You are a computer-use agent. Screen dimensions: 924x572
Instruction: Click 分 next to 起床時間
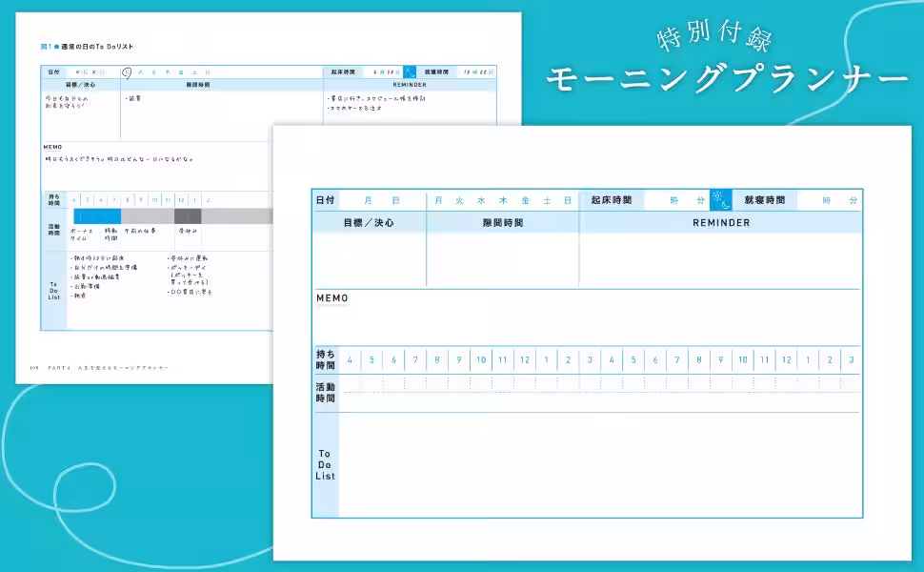701,200
